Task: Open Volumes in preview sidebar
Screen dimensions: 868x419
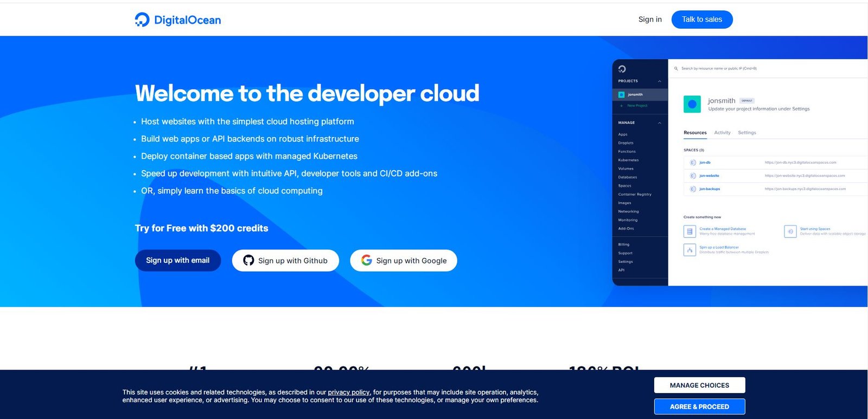Action: coord(626,169)
